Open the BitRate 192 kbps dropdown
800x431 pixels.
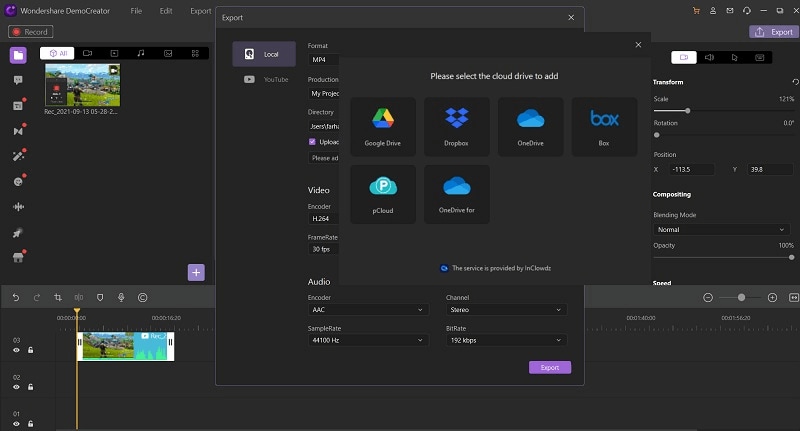click(506, 340)
